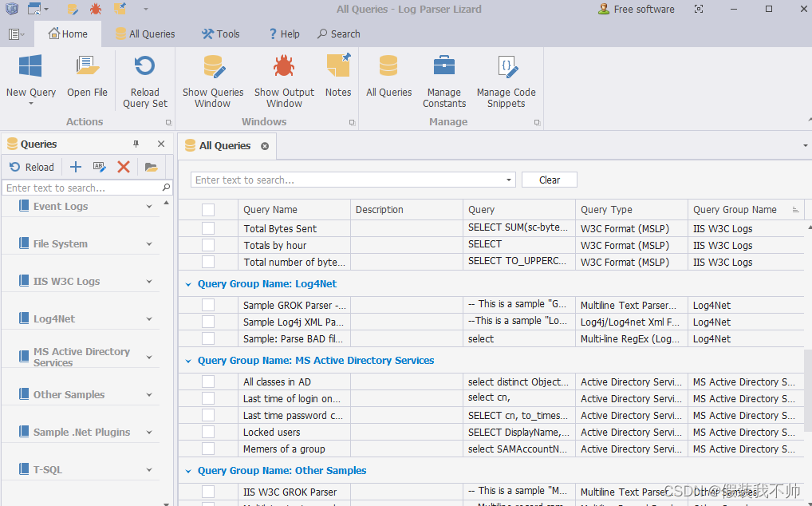Click Reload Query Set icon
Screen dimensions: 812x506
click(x=144, y=66)
